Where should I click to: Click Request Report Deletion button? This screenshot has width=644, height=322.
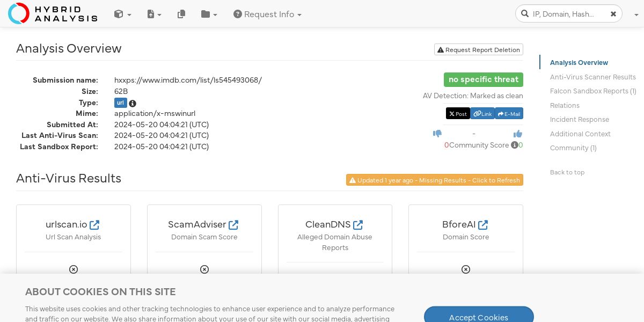pos(479,49)
